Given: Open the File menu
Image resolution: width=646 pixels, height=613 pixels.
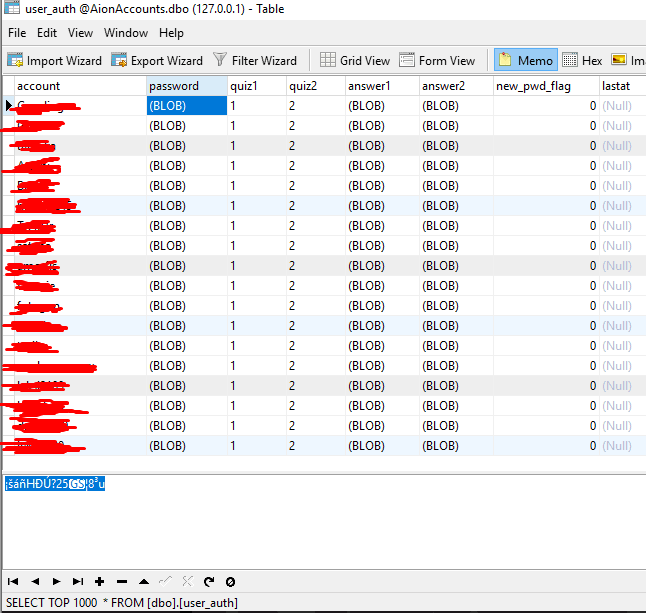Looking at the screenshot, I should (17, 33).
